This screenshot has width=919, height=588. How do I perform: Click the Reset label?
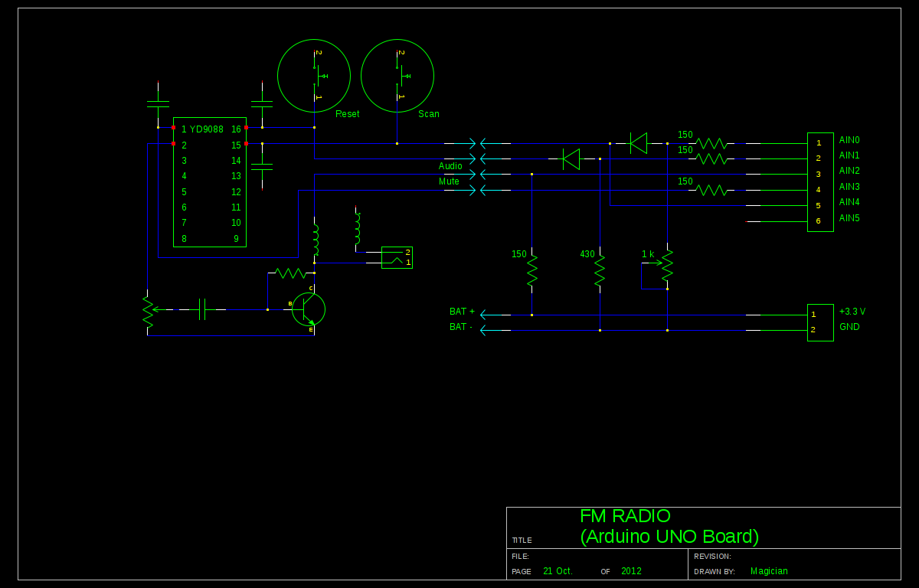pos(347,114)
